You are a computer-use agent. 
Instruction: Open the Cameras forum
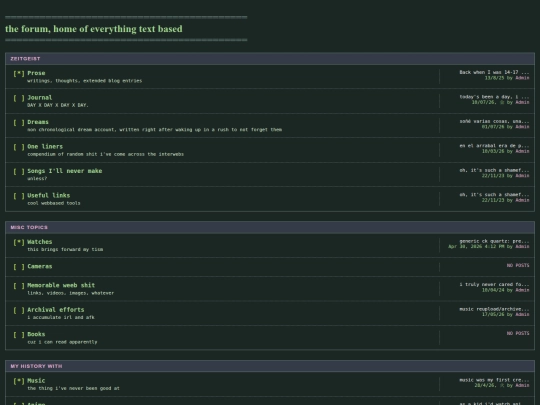(x=40, y=266)
